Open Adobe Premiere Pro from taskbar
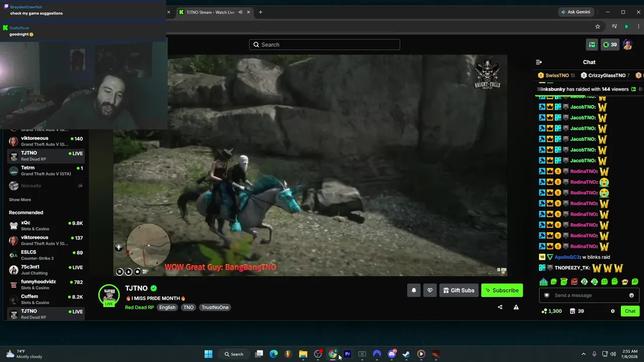This screenshot has height=362, width=644. (x=347, y=354)
